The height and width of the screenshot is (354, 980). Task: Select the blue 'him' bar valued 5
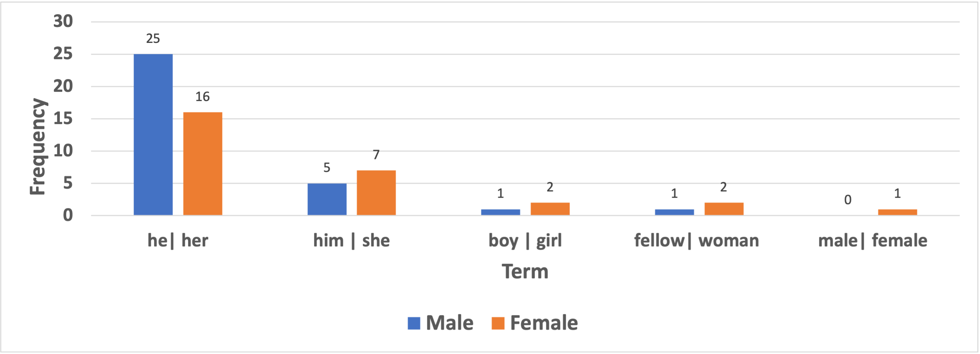click(327, 200)
